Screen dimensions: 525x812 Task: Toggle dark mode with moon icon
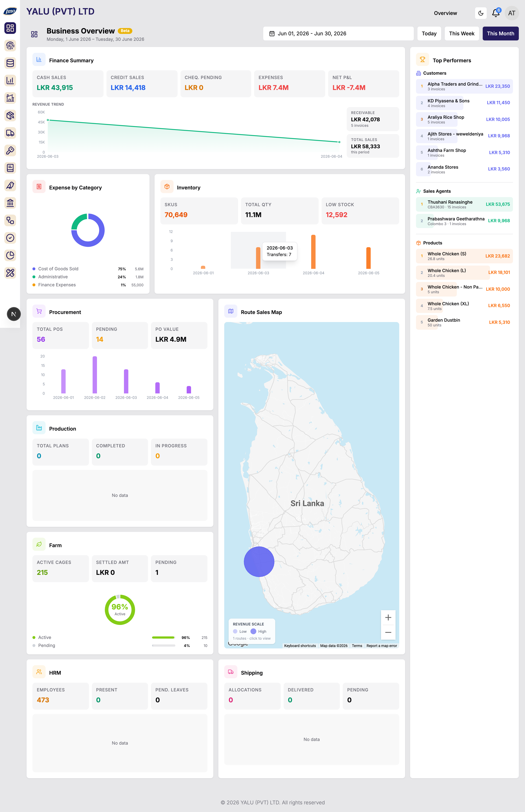click(x=481, y=13)
